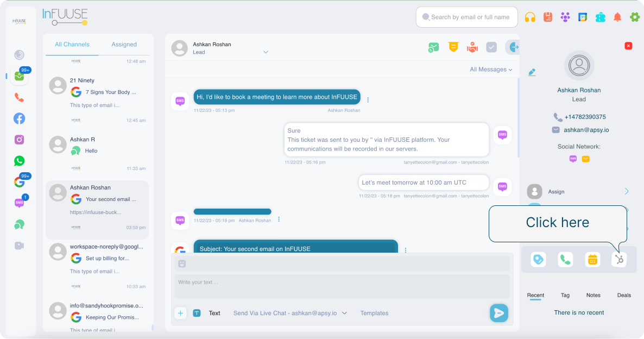Screen dimensions: 644x339
Task: Open options for first SMS message
Action: (368, 100)
